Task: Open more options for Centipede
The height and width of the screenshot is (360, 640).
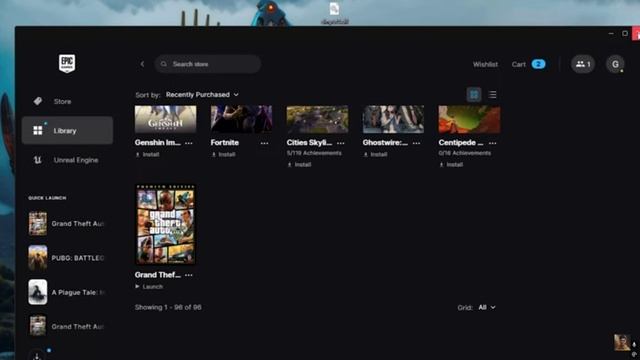Action: 493,143
